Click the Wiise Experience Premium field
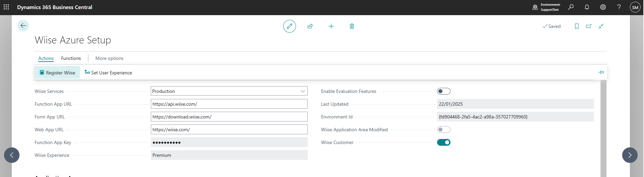The width and height of the screenshot is (644, 177). click(x=229, y=155)
